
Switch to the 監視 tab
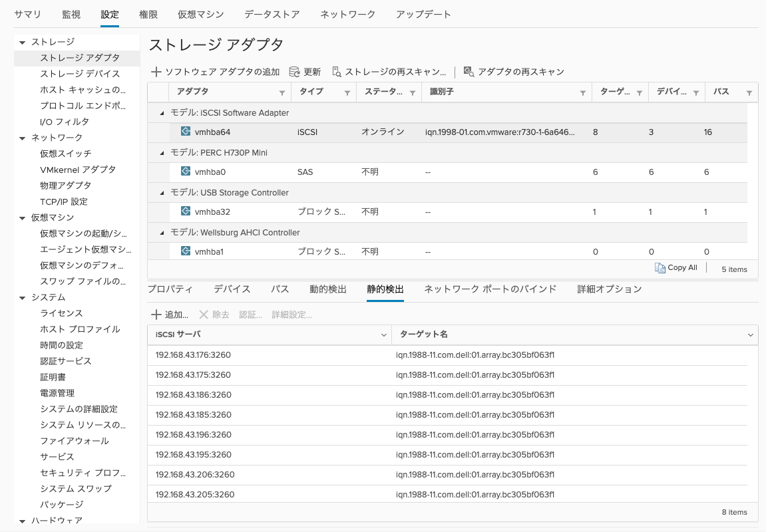(x=71, y=15)
